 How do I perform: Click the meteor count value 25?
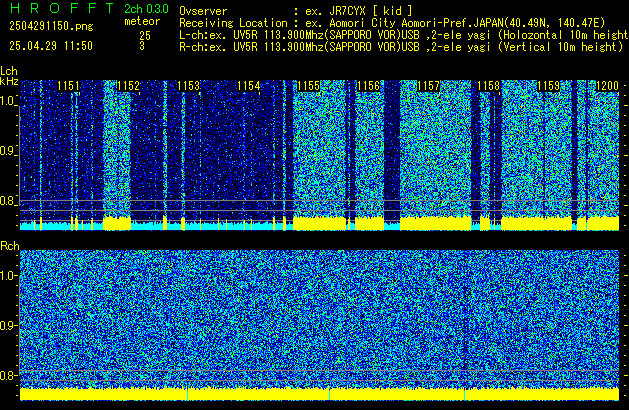(x=145, y=36)
